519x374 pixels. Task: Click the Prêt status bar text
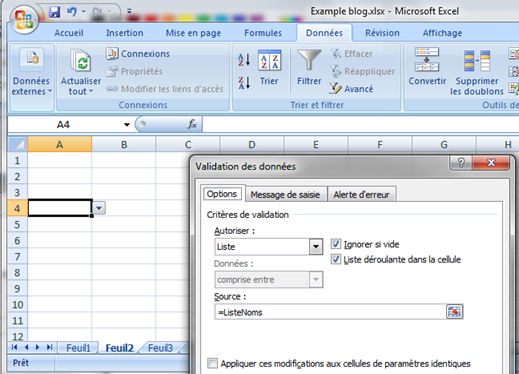(21, 363)
